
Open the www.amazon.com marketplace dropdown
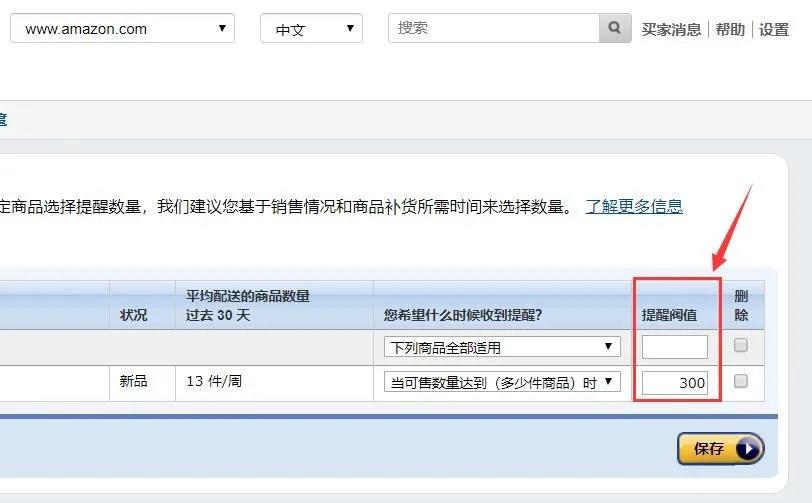coord(122,29)
